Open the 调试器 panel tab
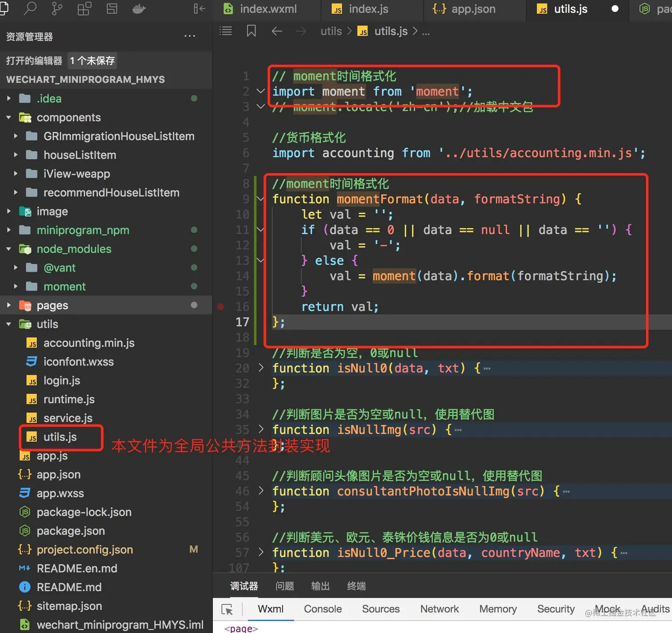This screenshot has width=672, height=633. [x=244, y=586]
